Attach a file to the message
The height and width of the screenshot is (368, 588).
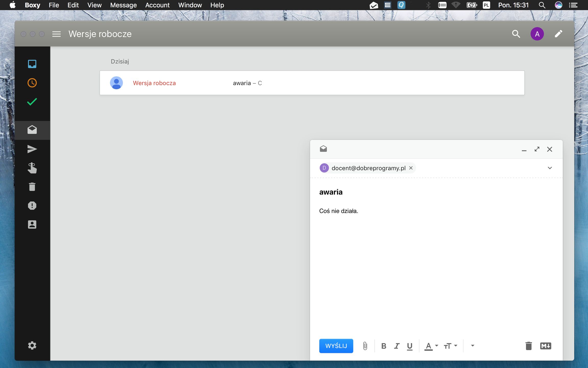point(365,346)
